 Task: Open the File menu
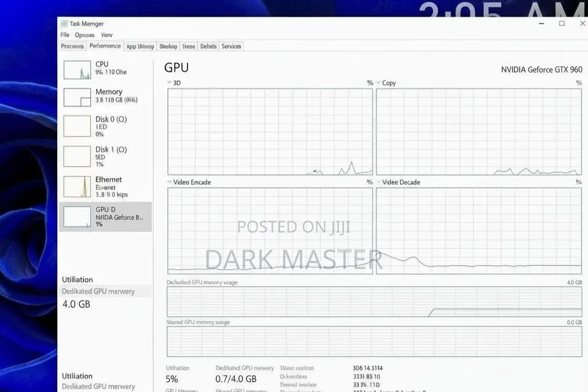point(65,35)
